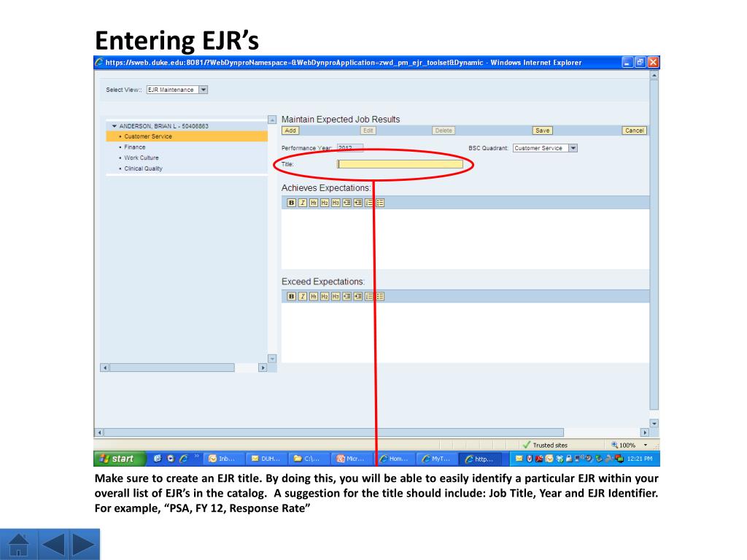Cancel the EJR entry
The width and height of the screenshot is (747, 560).
point(634,131)
